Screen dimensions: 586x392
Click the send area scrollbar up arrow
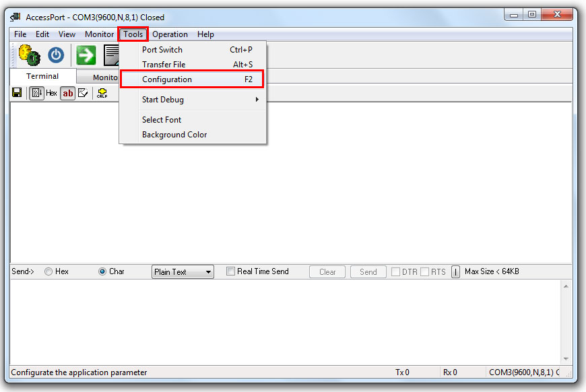[566, 286]
